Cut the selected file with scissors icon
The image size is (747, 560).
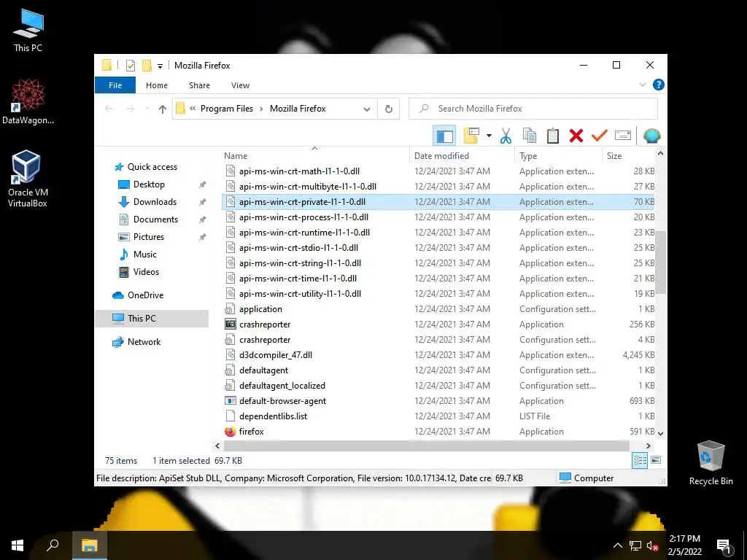(x=506, y=136)
